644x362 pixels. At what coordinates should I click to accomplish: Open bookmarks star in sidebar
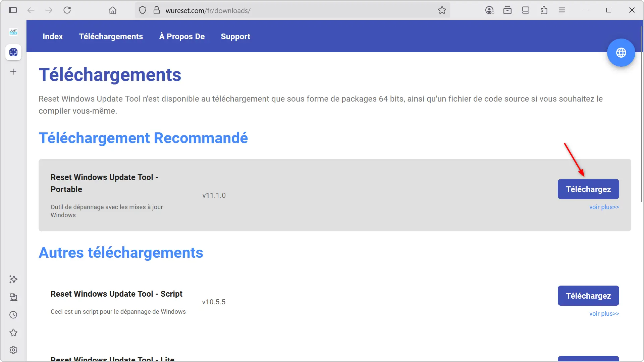13,333
